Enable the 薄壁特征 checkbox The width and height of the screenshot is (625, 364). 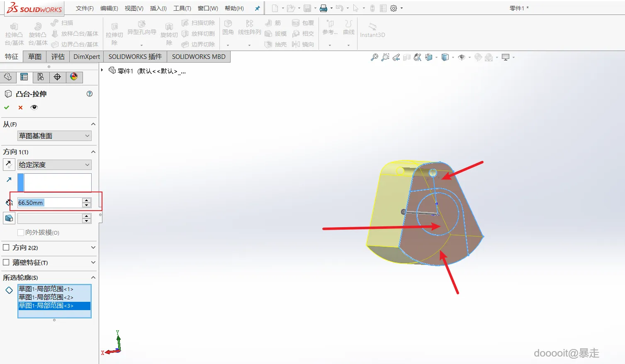(x=6, y=262)
